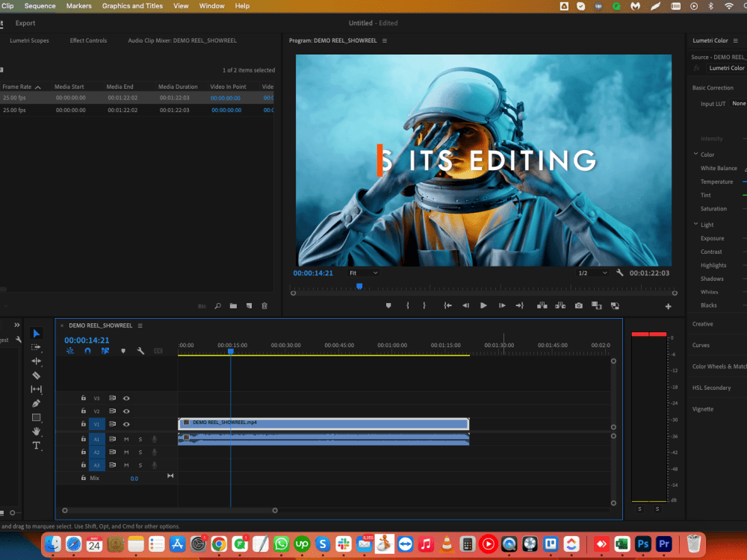Select the Razor tool
The height and width of the screenshot is (560, 747).
(36, 376)
